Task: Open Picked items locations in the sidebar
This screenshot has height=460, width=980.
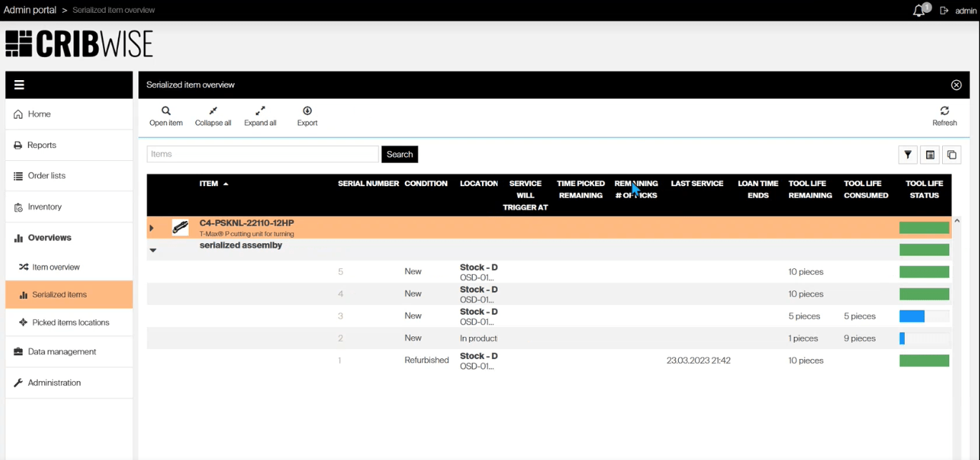Action: click(x=70, y=323)
